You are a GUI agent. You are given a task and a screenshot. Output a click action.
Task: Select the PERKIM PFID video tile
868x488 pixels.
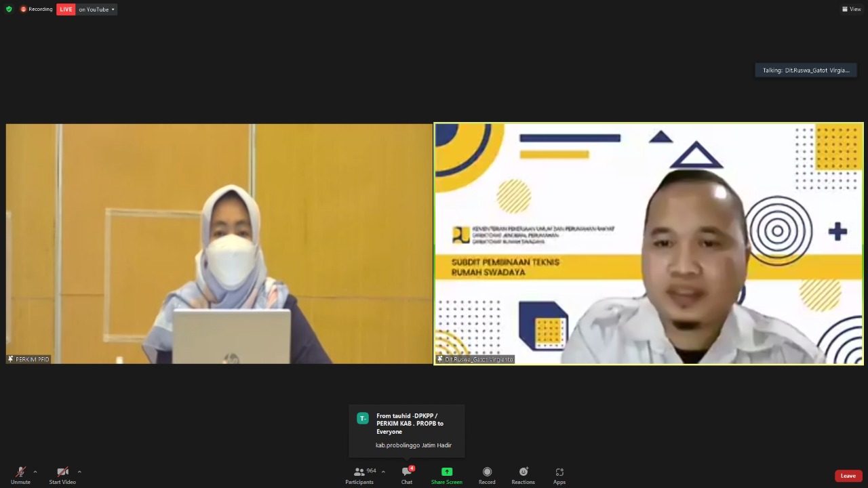[219, 244]
